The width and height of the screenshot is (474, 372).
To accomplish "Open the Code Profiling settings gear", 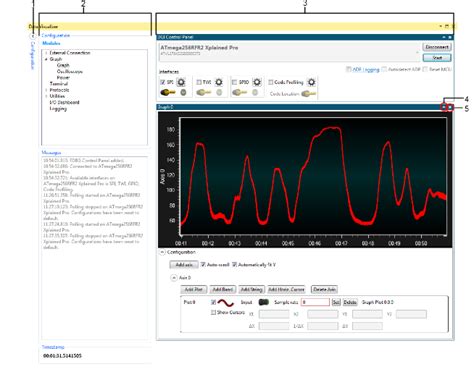I will pyautogui.click(x=311, y=82).
